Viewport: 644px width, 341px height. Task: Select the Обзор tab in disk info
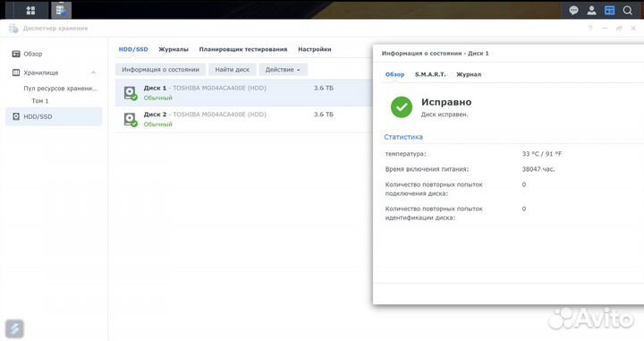pyautogui.click(x=394, y=74)
